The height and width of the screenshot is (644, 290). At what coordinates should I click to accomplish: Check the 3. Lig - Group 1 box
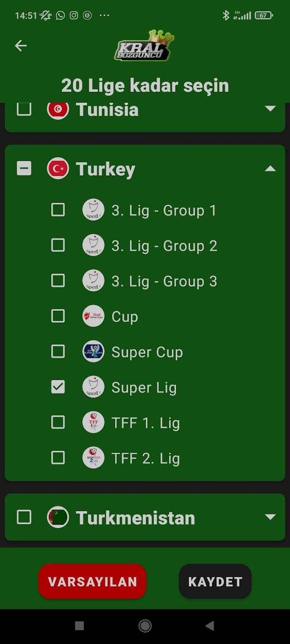pyautogui.click(x=58, y=210)
